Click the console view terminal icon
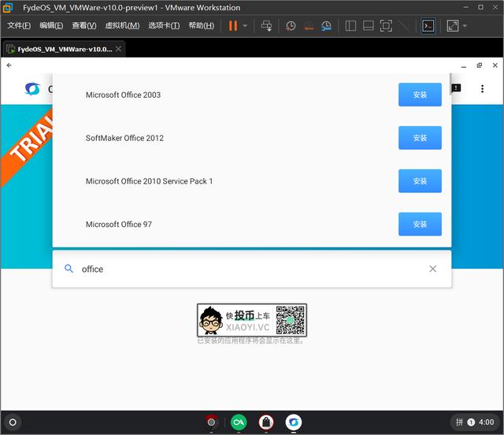The image size is (504, 435). [428, 26]
